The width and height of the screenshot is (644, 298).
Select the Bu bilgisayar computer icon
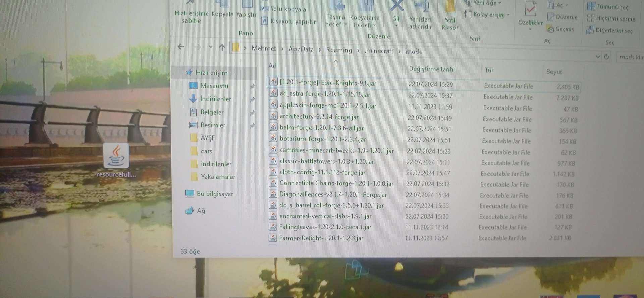pyautogui.click(x=190, y=194)
